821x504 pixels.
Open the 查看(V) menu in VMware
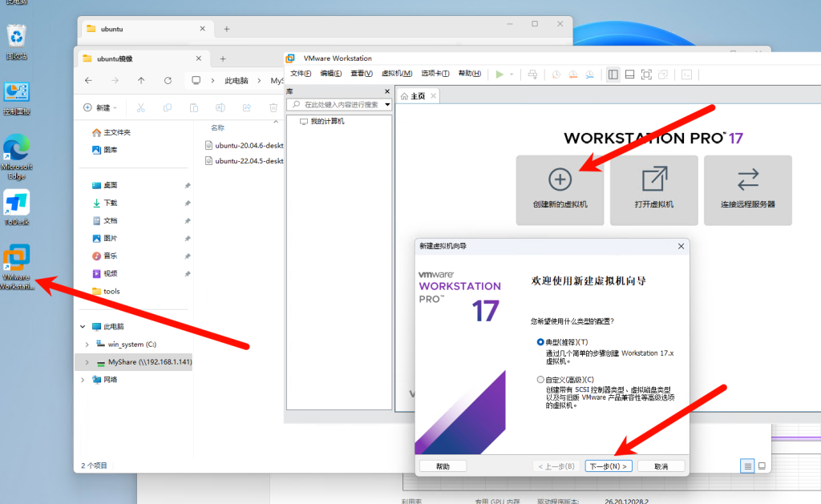(x=362, y=74)
